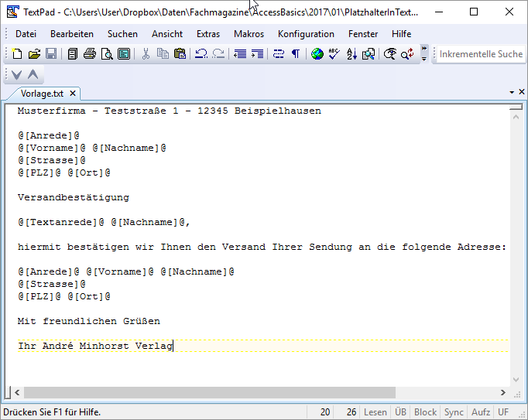Open the document list dropdown arrow

click(511, 93)
